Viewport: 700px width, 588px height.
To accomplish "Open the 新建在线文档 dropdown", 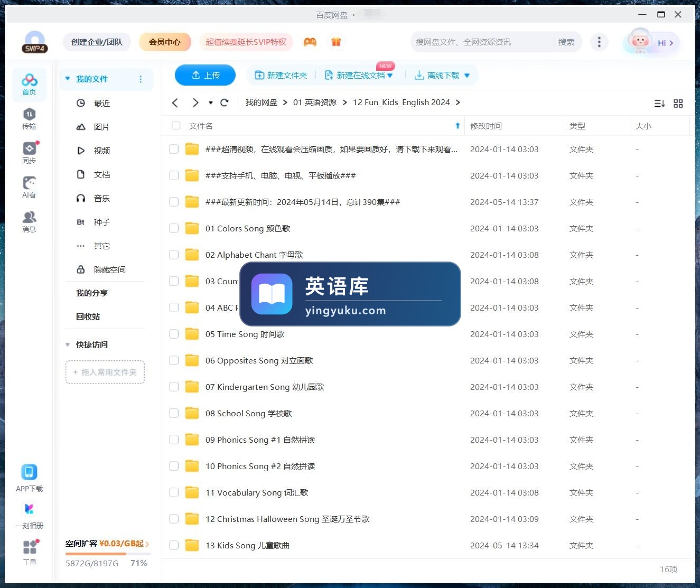I will [390, 76].
